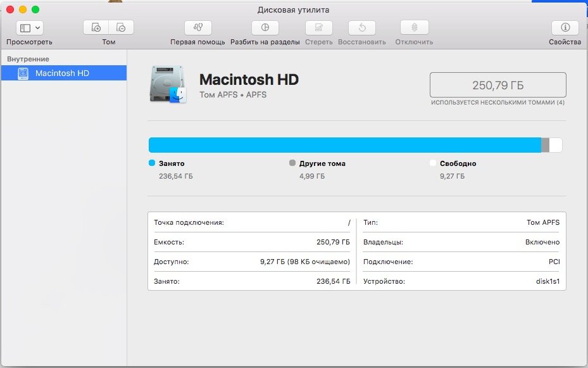Run First Aid stethoscope icon
588x368 pixels.
pyautogui.click(x=198, y=27)
